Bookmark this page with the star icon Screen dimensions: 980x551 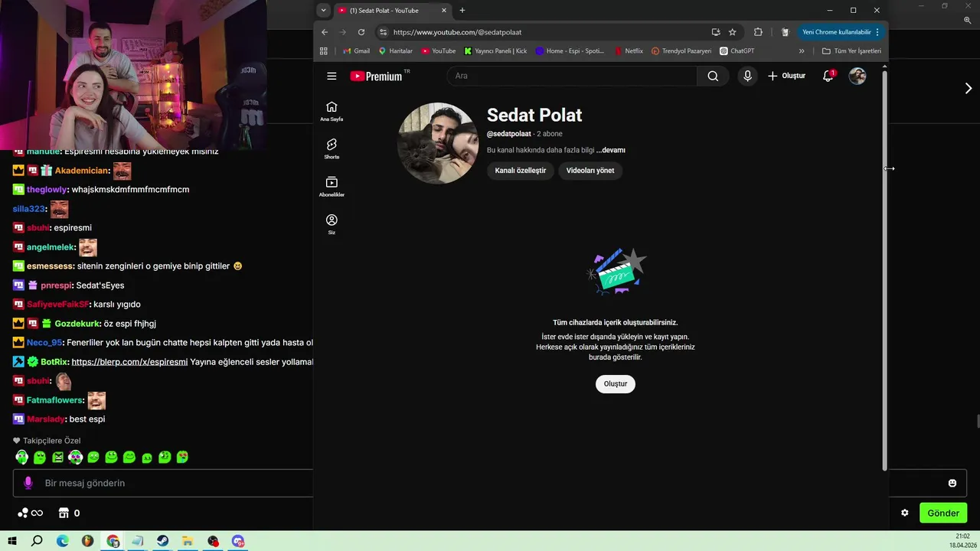733,32
